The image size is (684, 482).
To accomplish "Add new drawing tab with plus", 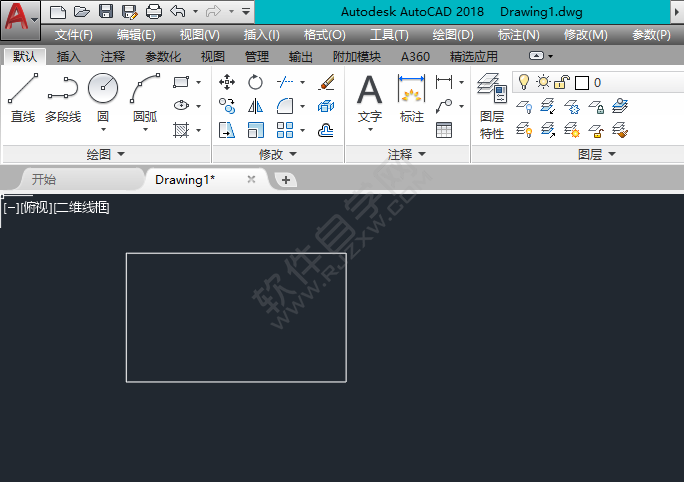I will click(286, 180).
